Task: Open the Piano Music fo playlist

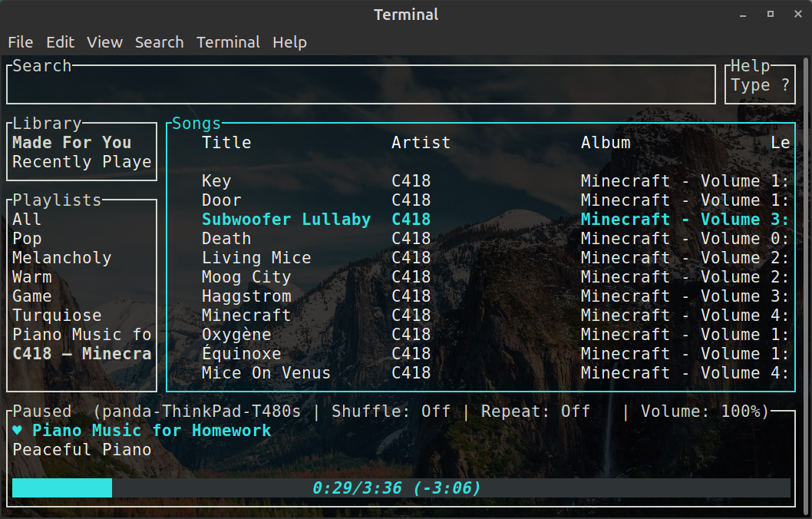Action: tap(82, 335)
